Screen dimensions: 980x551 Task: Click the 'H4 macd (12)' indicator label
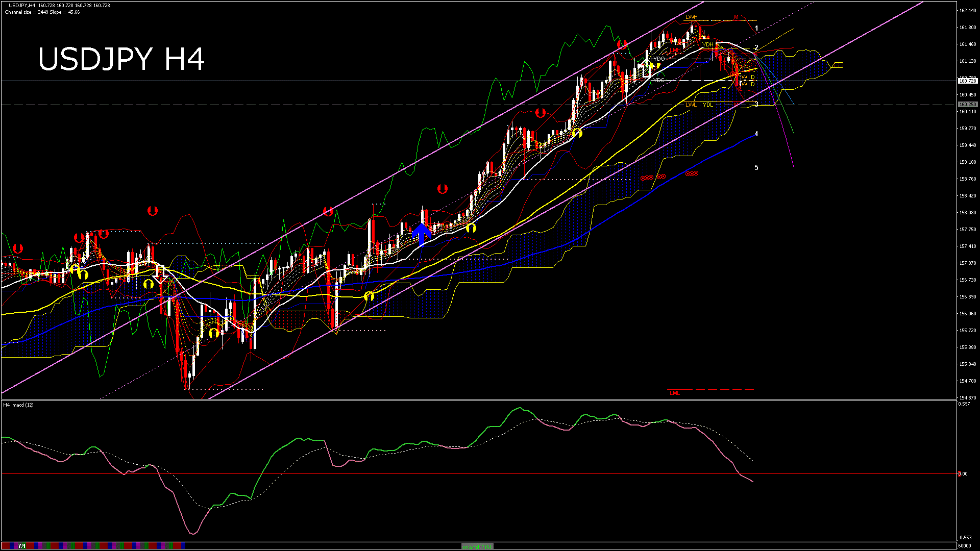(x=18, y=405)
